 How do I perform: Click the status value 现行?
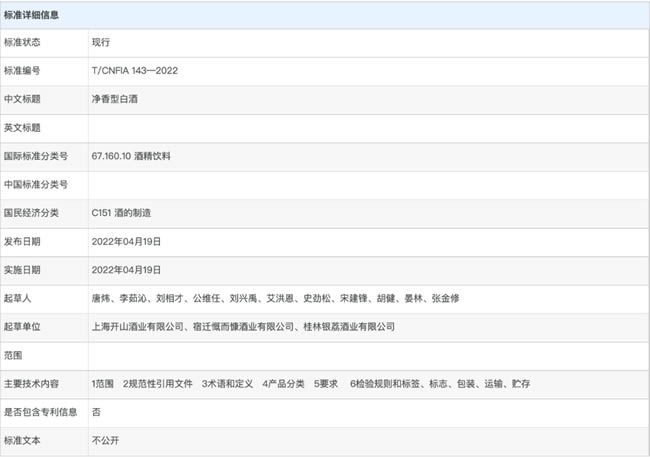pos(101,42)
